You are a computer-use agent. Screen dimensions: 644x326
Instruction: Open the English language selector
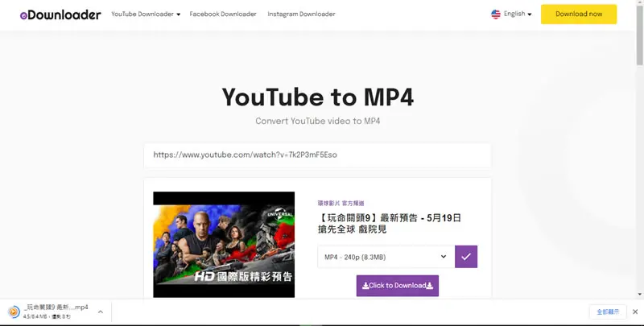518,14
